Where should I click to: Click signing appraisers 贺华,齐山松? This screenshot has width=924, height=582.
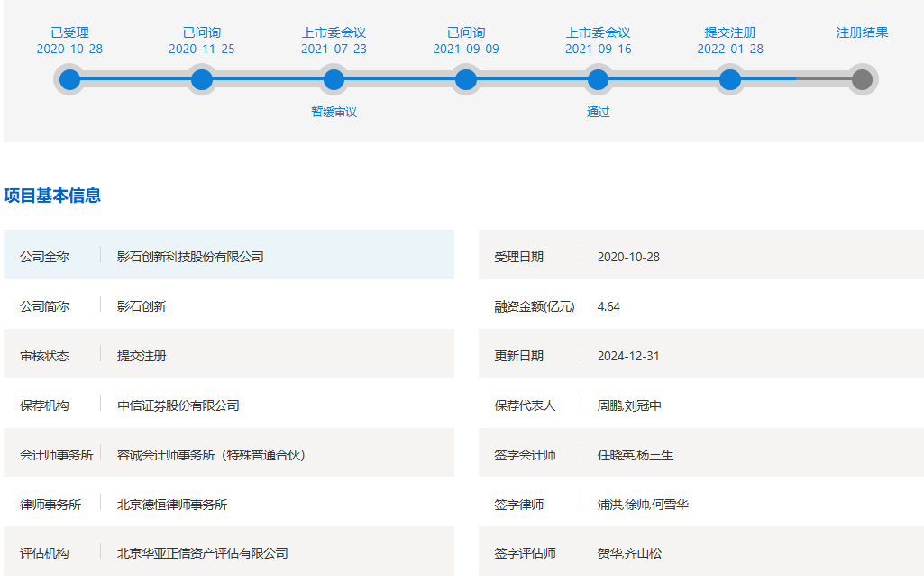coord(628,553)
